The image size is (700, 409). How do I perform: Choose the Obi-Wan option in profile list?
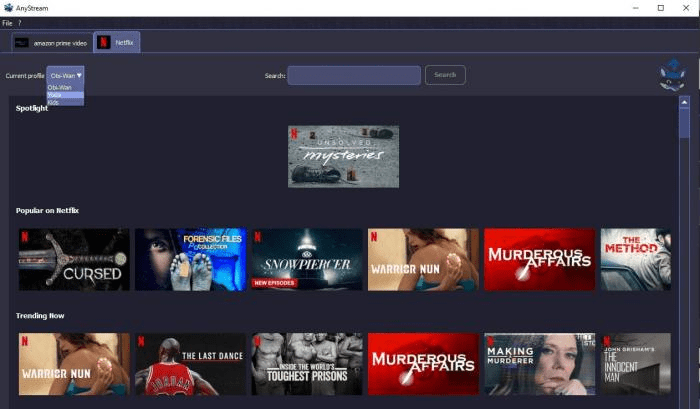click(60, 87)
